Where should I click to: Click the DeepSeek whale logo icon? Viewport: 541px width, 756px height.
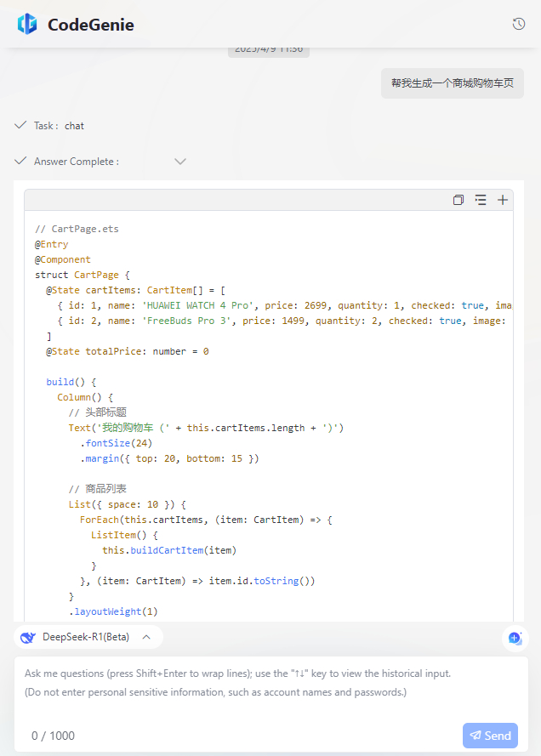click(x=28, y=638)
